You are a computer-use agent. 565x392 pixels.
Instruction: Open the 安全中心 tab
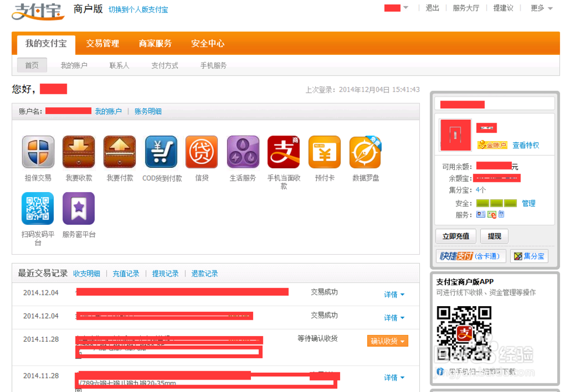click(208, 42)
